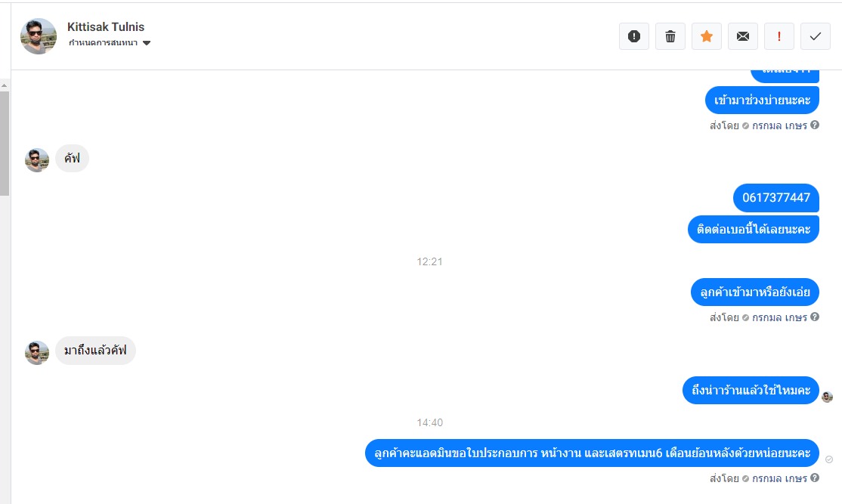This screenshot has height=504, width=842.
Task: Open Kittisak Tulnis profile picture in header
Action: tap(38, 36)
